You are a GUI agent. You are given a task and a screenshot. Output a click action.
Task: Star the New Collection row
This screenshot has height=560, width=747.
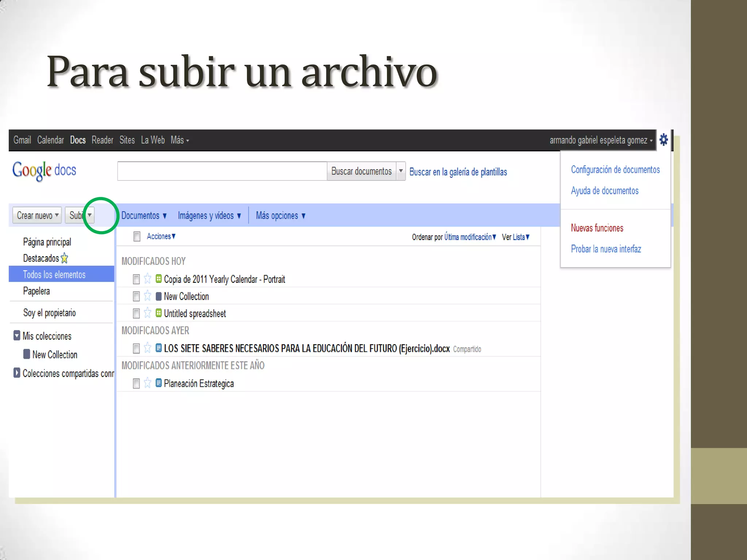click(x=147, y=296)
